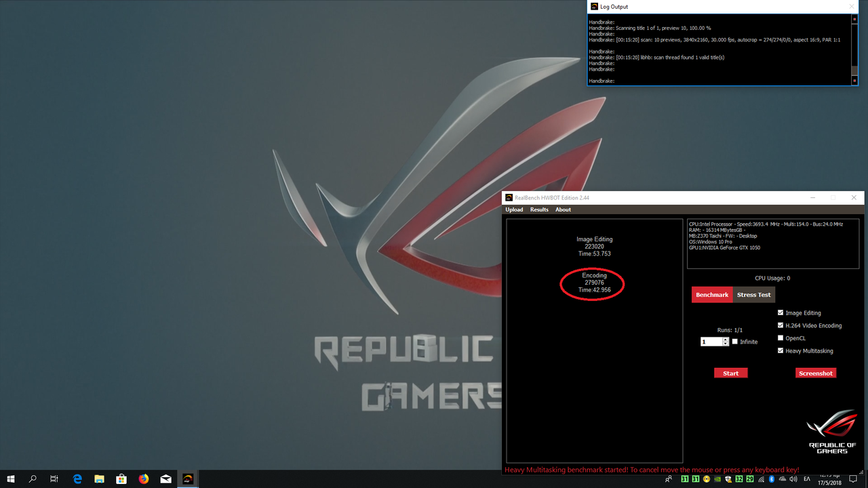
Task: Decrease runs with stepper down arrow
Action: point(726,344)
